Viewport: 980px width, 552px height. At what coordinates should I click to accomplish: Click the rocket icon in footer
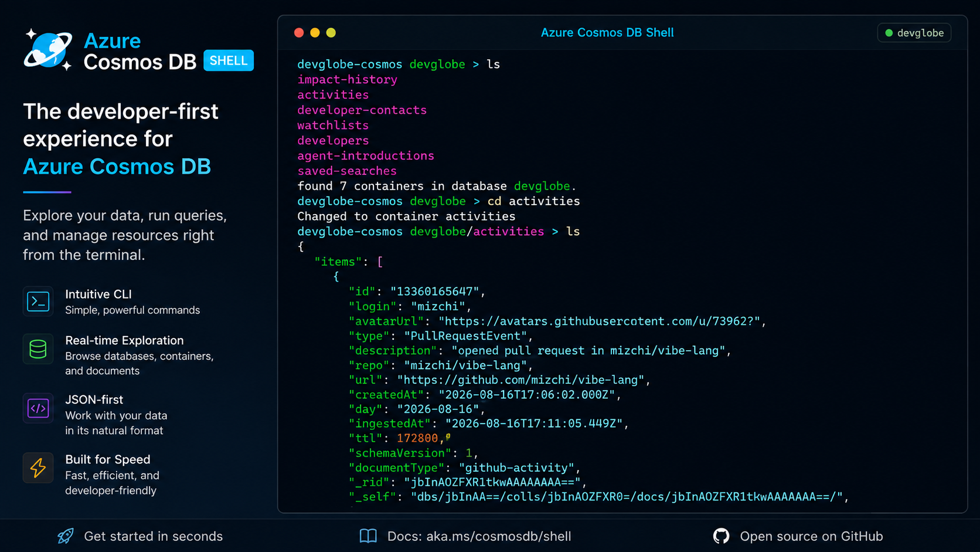coord(66,536)
